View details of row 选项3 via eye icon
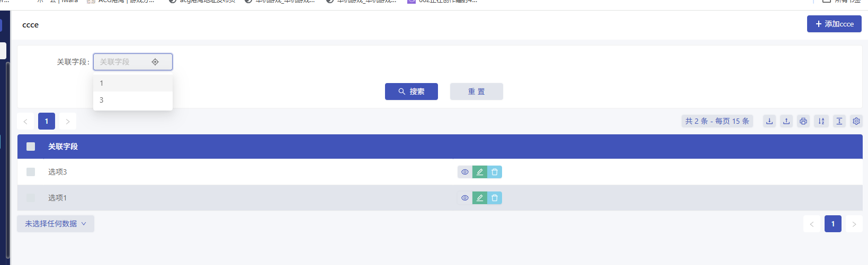Screen dimensions: 868x265 (465, 172)
